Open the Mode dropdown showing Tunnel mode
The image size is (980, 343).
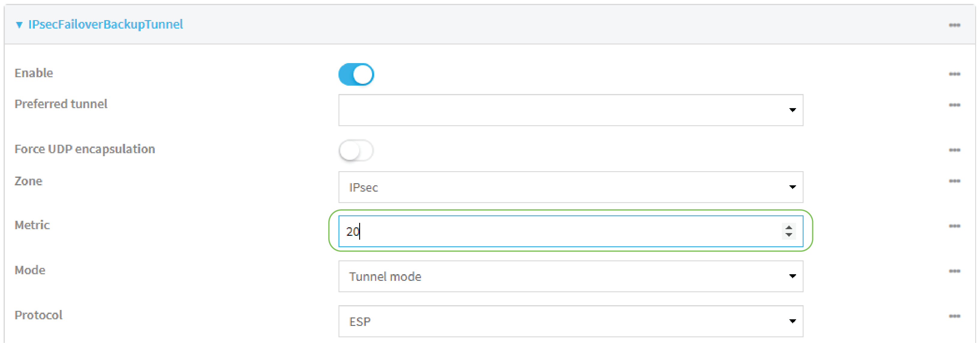(x=792, y=276)
